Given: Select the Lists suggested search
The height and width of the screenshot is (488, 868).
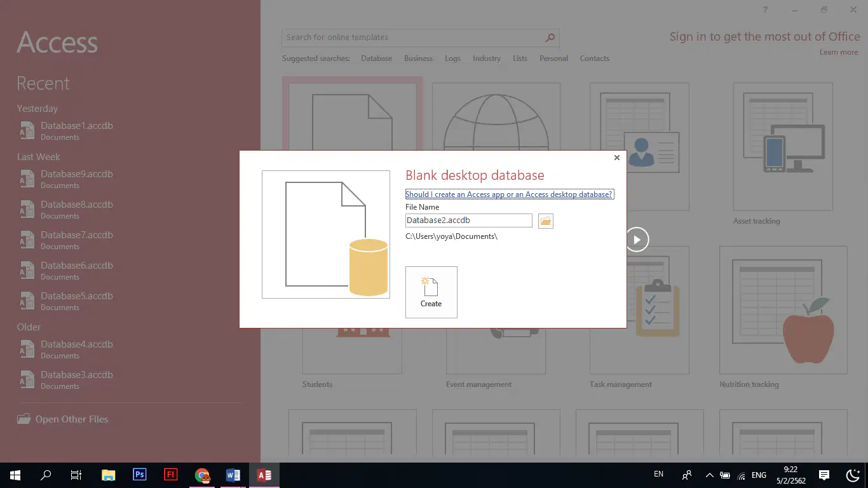Looking at the screenshot, I should coord(520,58).
